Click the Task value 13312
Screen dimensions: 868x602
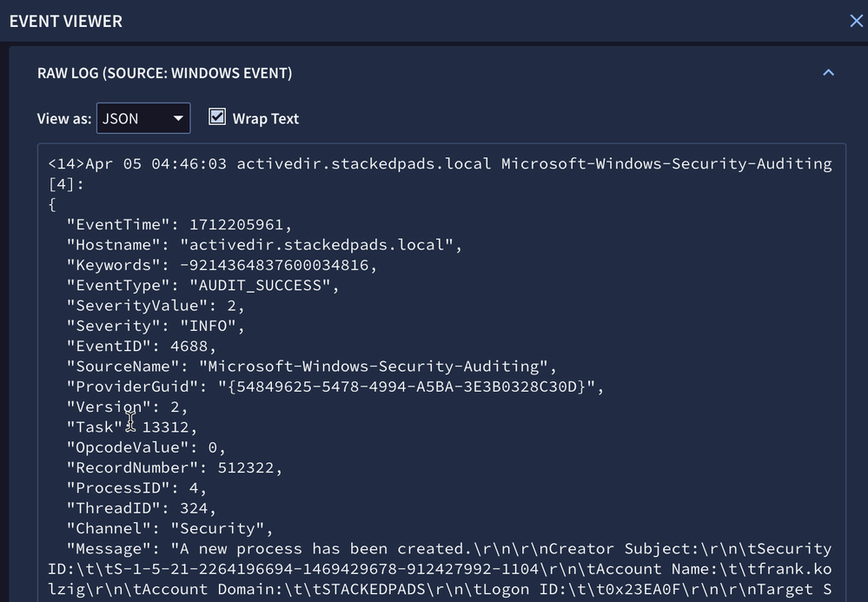click(165, 427)
